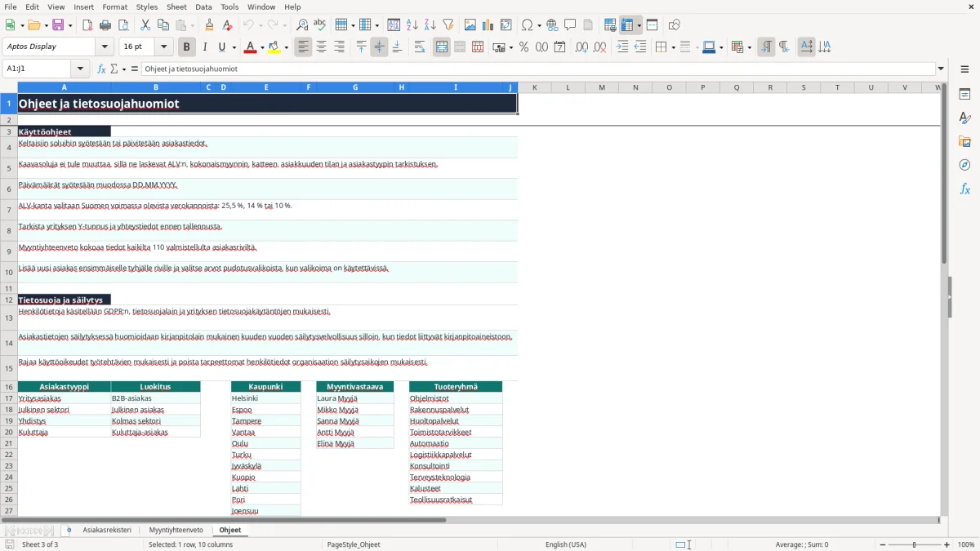This screenshot has height=551, width=980.
Task: Open Print Preview from the toolbar
Action: pyautogui.click(x=122, y=25)
